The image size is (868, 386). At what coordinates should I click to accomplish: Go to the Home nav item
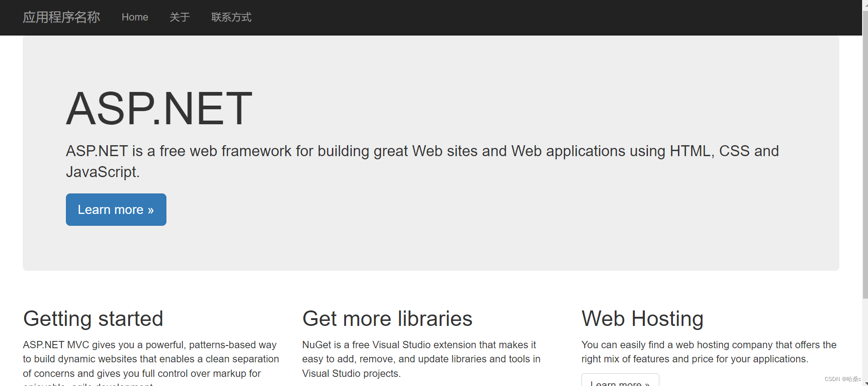(x=135, y=17)
